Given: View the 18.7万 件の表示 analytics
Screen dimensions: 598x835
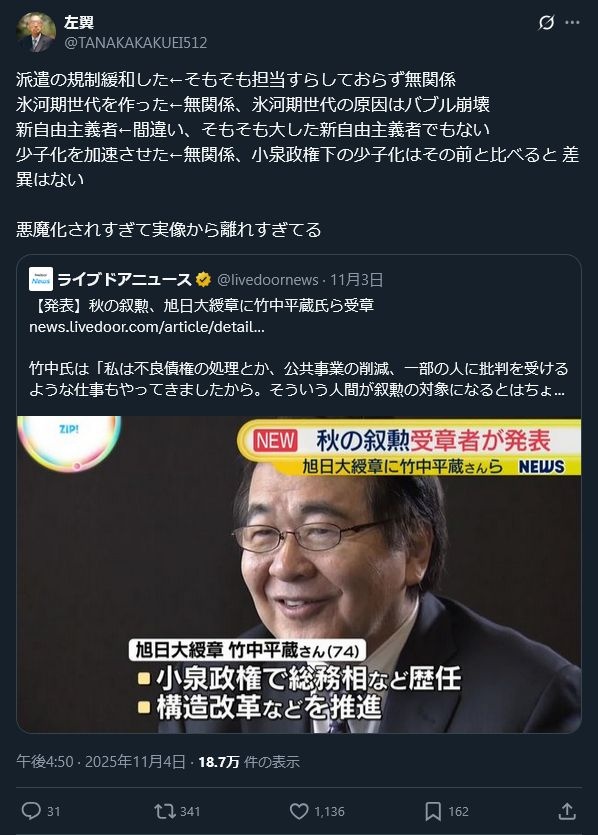Looking at the screenshot, I should [x=249, y=762].
